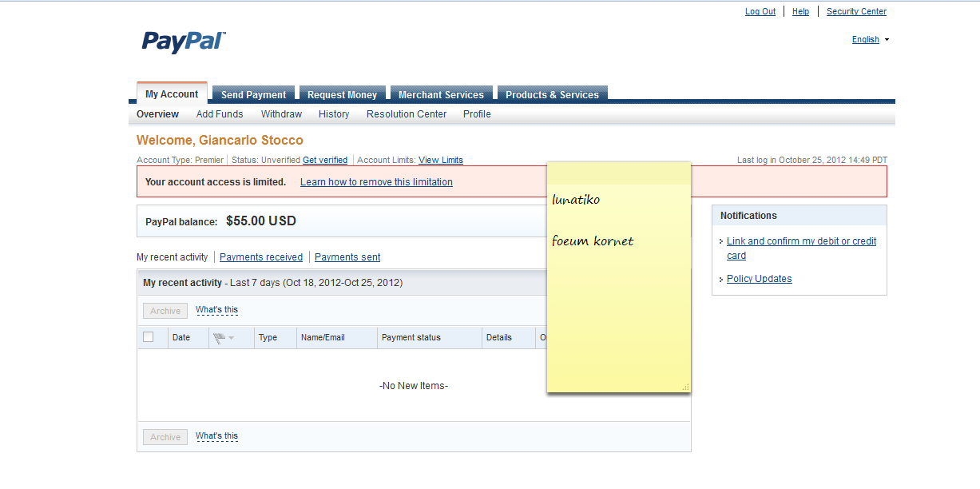This screenshot has width=980, height=489.
Task: Click the Log Out link
Action: pyautogui.click(x=760, y=11)
